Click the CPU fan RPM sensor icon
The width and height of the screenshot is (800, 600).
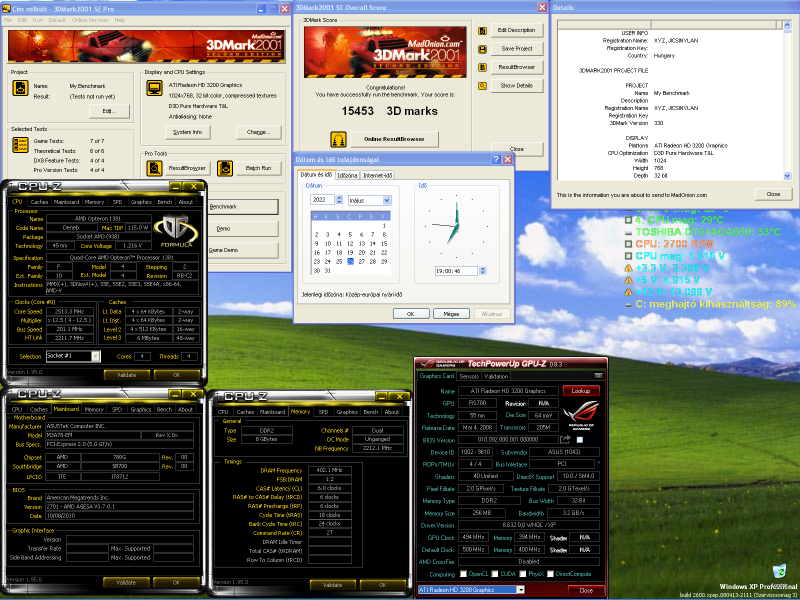(629, 244)
